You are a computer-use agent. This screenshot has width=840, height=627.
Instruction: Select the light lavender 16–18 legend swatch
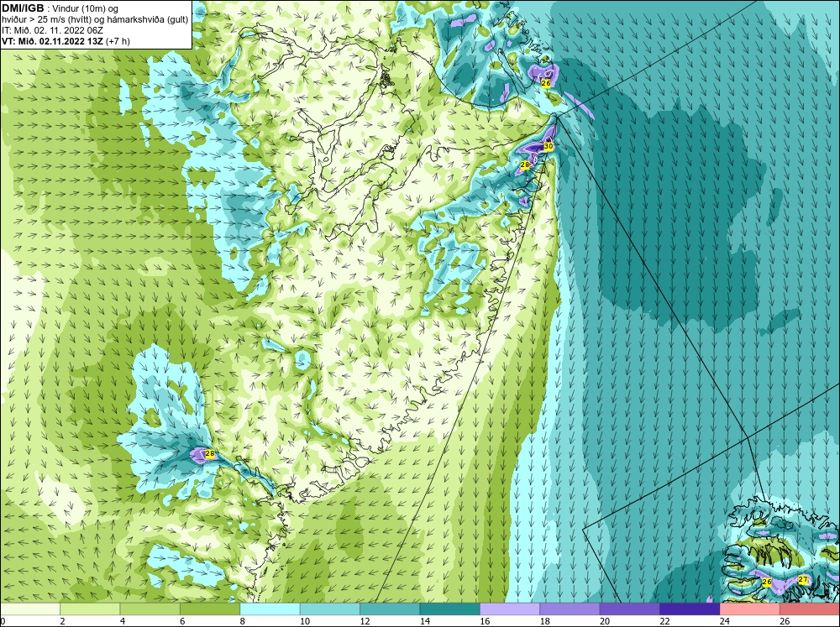point(510,609)
